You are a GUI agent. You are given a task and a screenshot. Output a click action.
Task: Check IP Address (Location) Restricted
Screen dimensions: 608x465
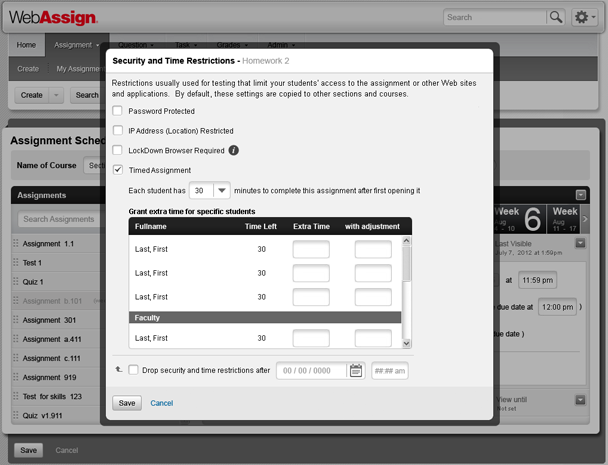(119, 131)
